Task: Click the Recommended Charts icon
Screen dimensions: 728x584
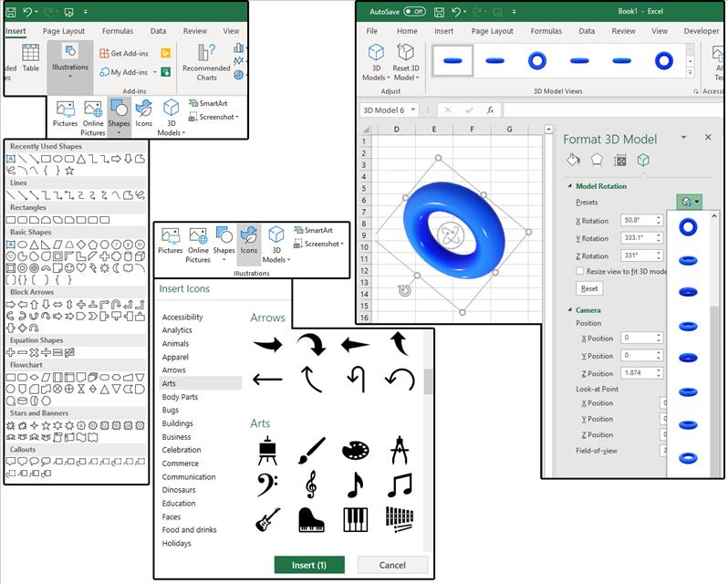Action: pos(206,61)
